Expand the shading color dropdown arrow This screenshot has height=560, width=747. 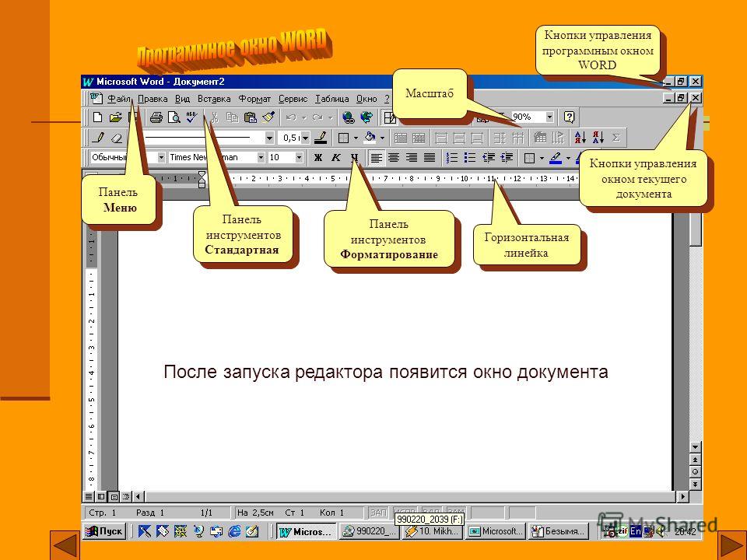tap(383, 138)
